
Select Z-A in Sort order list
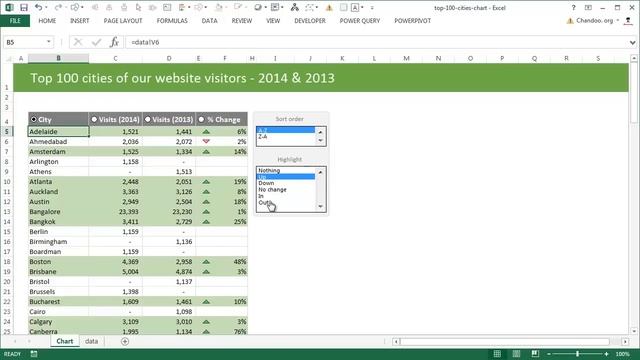(x=286, y=137)
